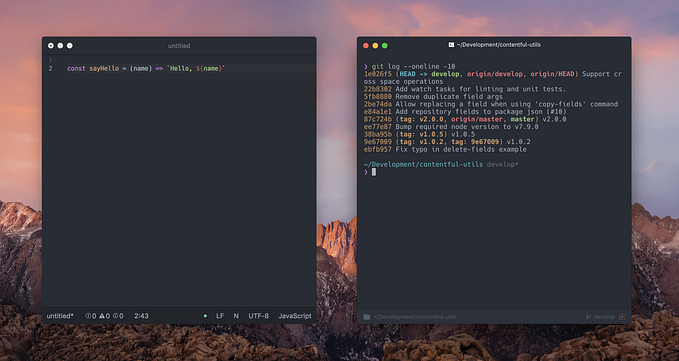Click the develop branch name in terminal status bar
The width and height of the screenshot is (679, 361).
[x=604, y=317]
